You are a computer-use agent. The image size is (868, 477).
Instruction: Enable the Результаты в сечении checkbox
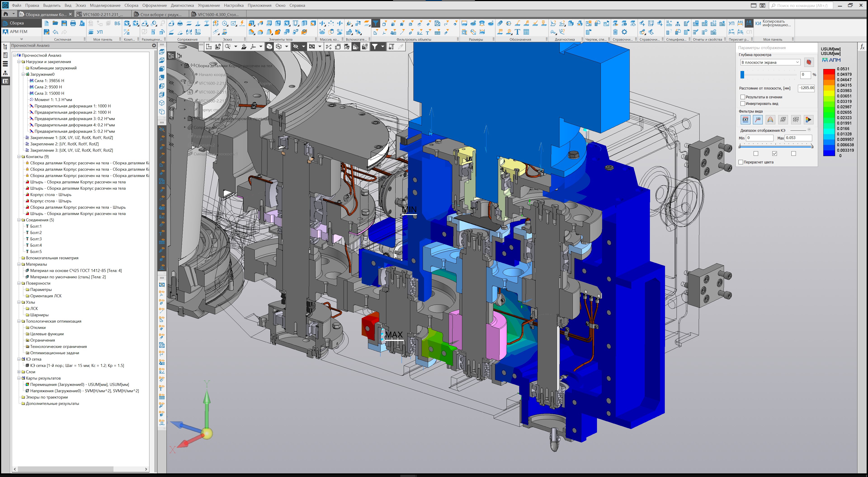click(x=742, y=97)
